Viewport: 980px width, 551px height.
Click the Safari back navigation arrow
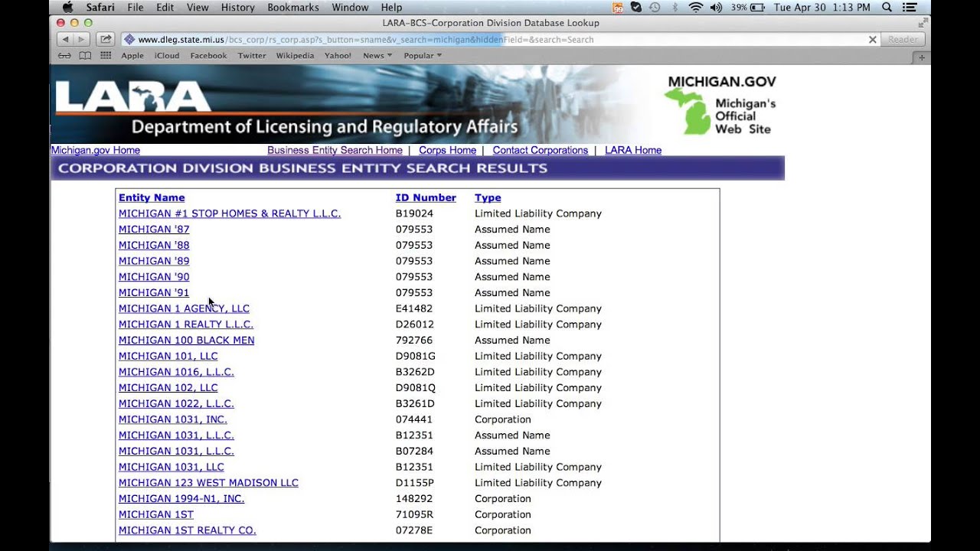65,39
